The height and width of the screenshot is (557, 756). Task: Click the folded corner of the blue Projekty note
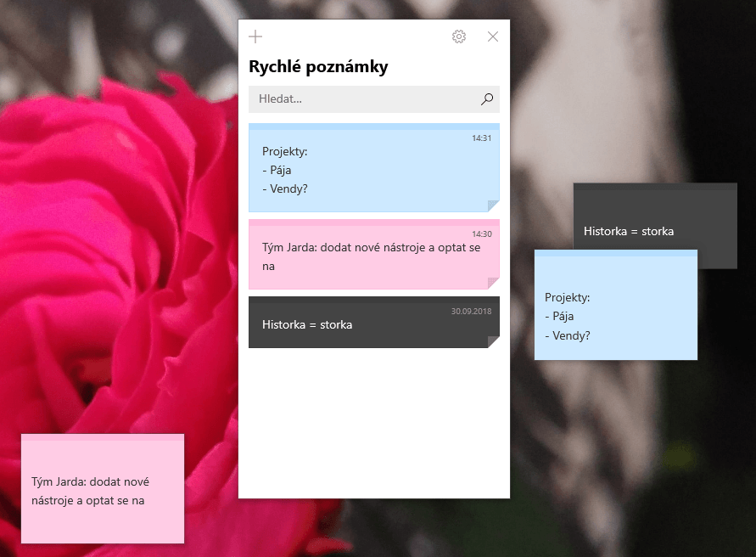[493, 203]
